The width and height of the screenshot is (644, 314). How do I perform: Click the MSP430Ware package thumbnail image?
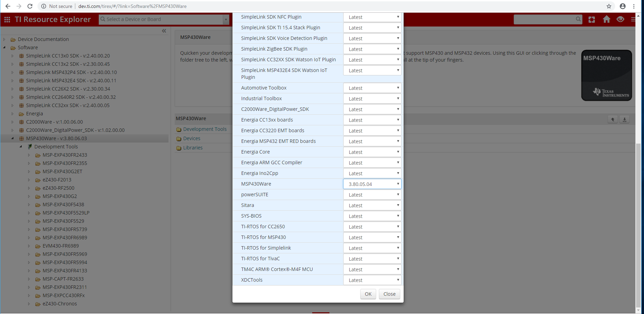coord(607,75)
